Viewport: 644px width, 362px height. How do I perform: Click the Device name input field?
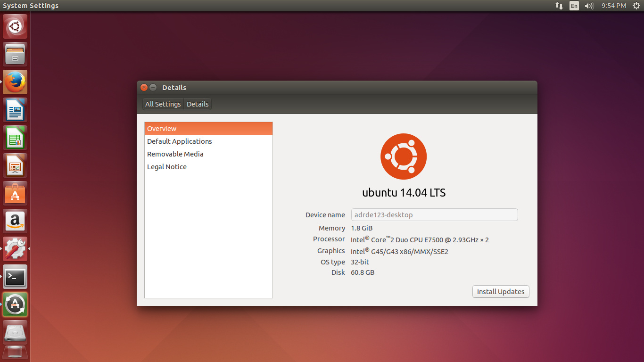pyautogui.click(x=435, y=215)
